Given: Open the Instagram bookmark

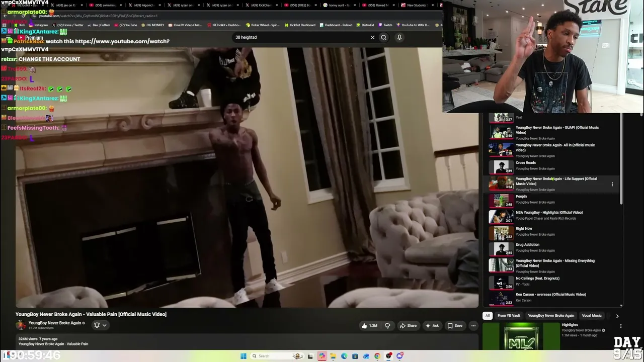Looking at the screenshot, I should coord(39,25).
